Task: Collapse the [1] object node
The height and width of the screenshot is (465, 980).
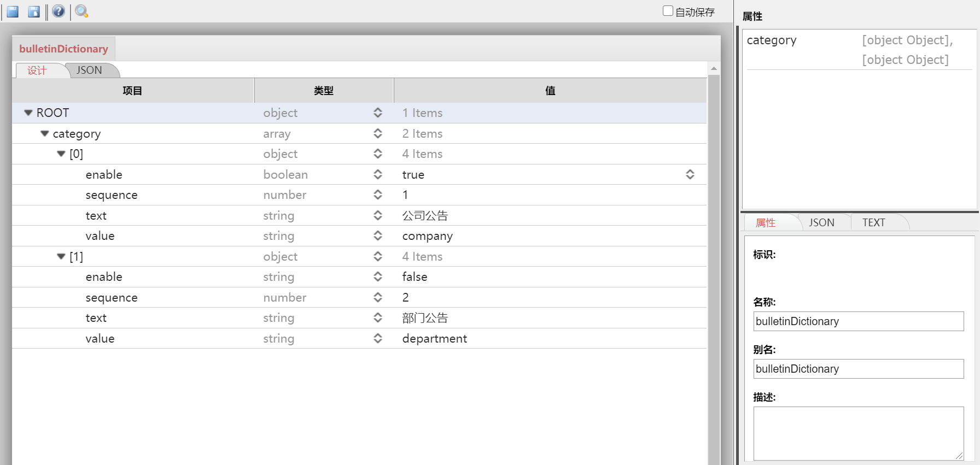Action: tap(61, 256)
